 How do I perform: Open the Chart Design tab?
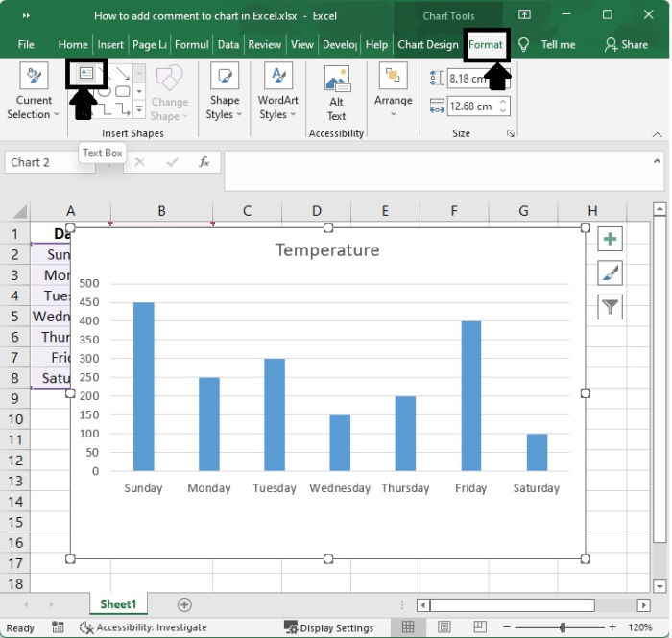(428, 44)
